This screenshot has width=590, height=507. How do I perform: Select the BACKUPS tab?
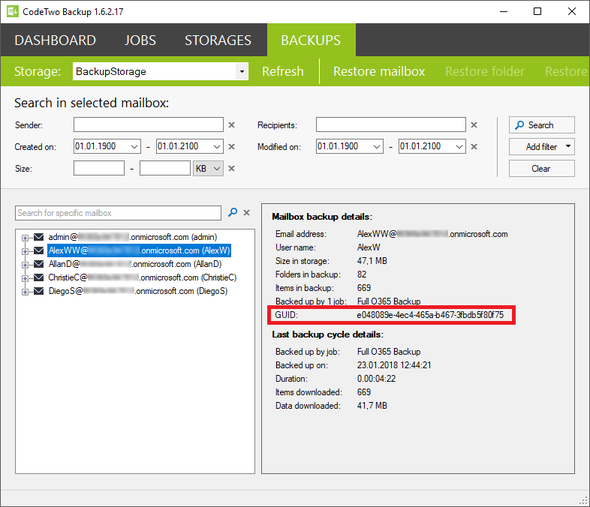(x=311, y=40)
